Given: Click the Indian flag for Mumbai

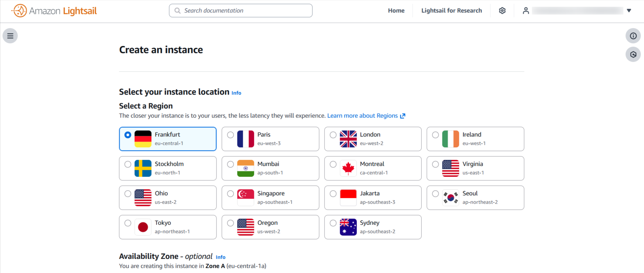Looking at the screenshot, I should click(246, 168).
